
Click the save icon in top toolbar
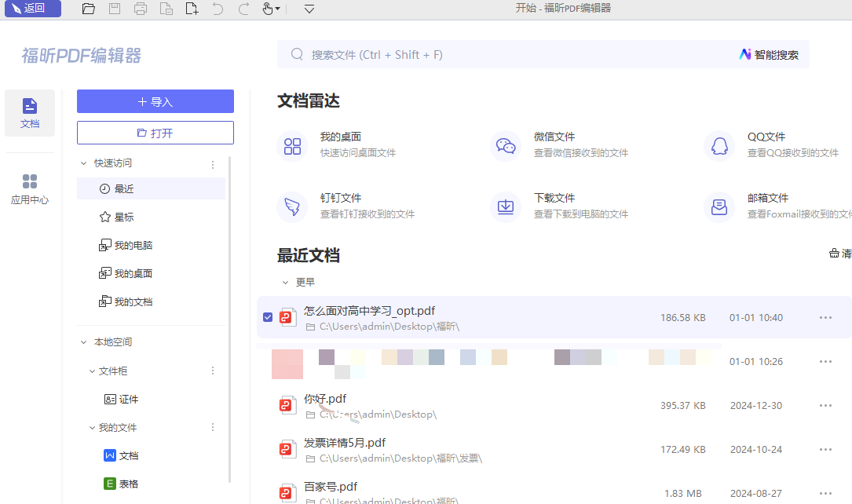coord(115,9)
